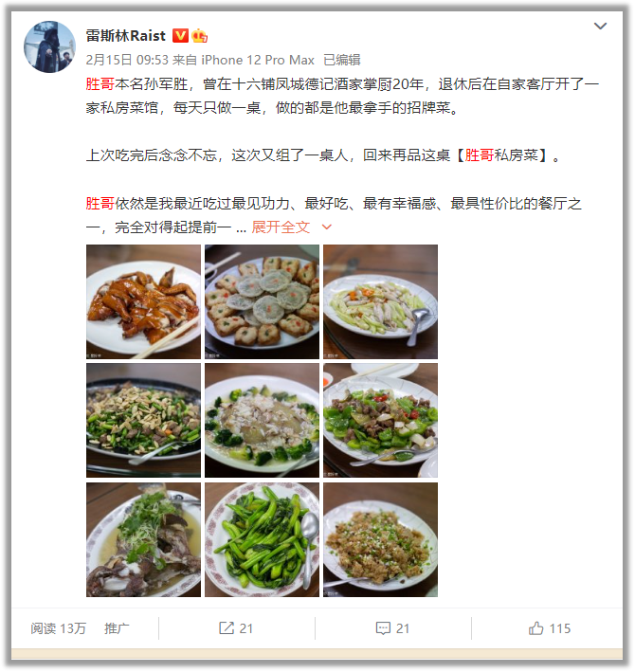Click the crown membership badge icon

pos(200,36)
